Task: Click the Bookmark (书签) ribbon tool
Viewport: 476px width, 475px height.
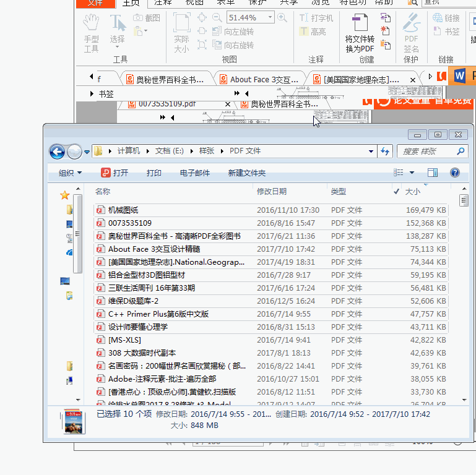Action: coord(446,32)
